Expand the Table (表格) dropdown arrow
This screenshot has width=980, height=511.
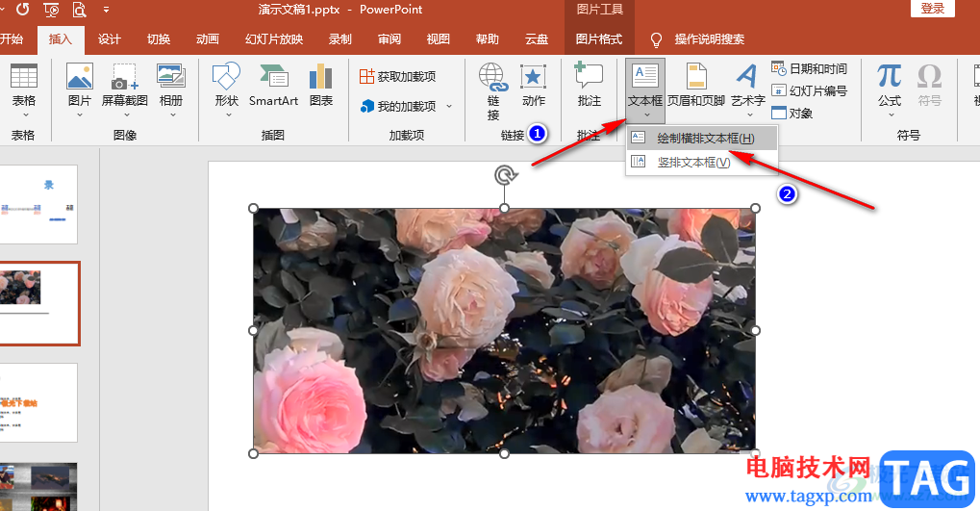pos(24,115)
